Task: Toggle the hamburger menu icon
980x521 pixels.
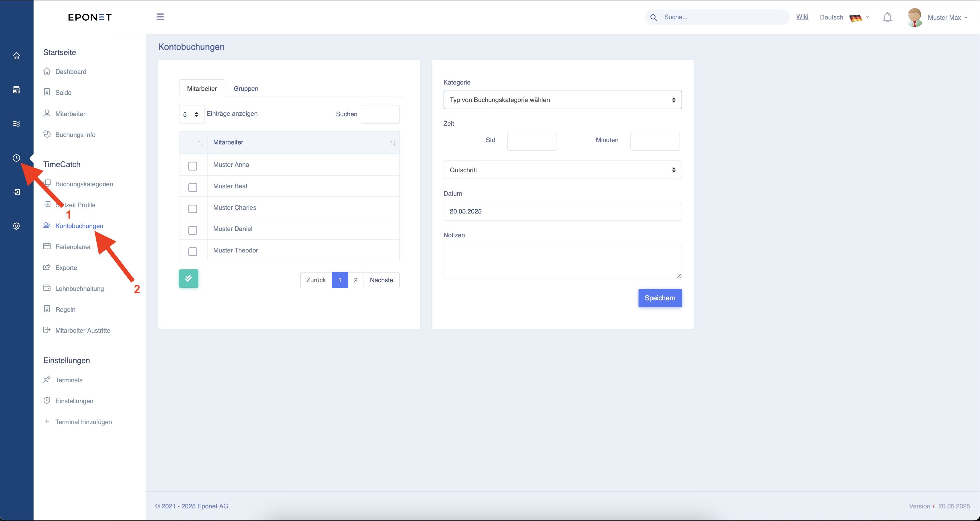Action: pos(160,17)
